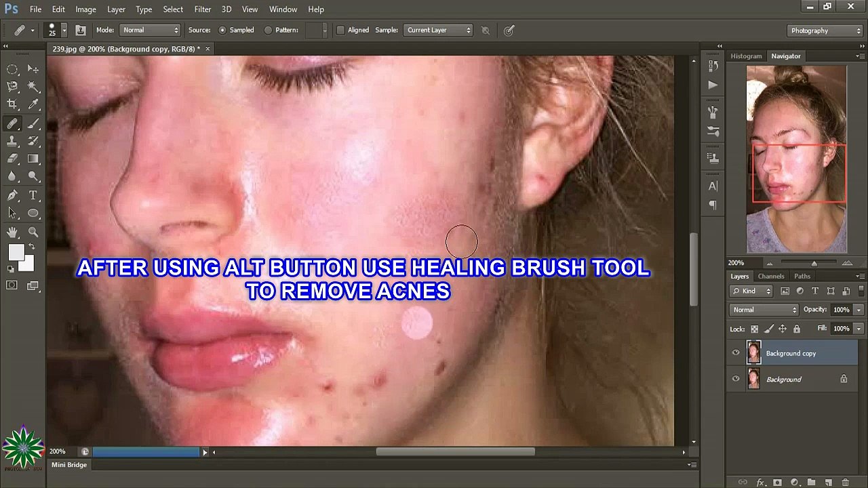The height and width of the screenshot is (488, 868).
Task: Click the Navigator zoom slider handle
Action: pos(814,263)
